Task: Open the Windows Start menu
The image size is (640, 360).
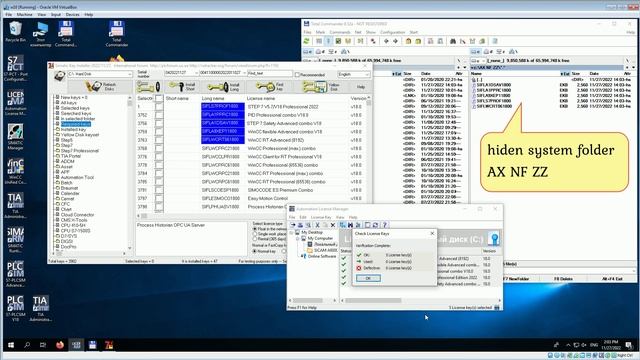Action: click(11, 345)
